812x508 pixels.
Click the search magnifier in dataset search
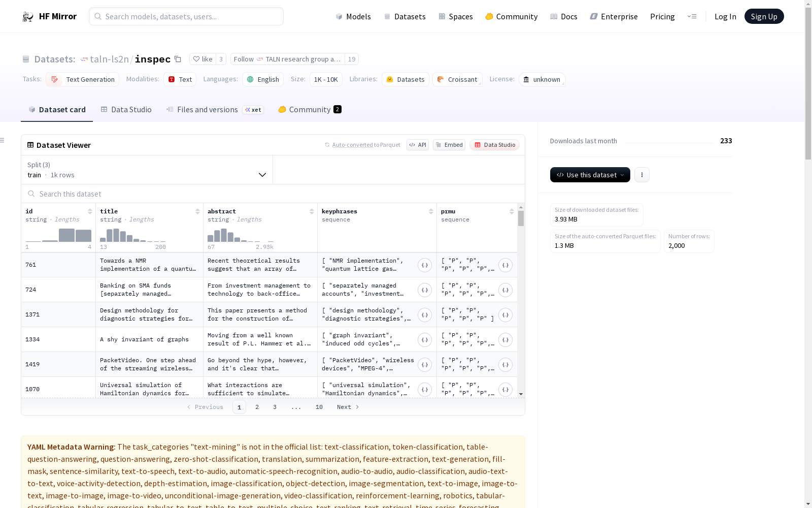pos(31,194)
